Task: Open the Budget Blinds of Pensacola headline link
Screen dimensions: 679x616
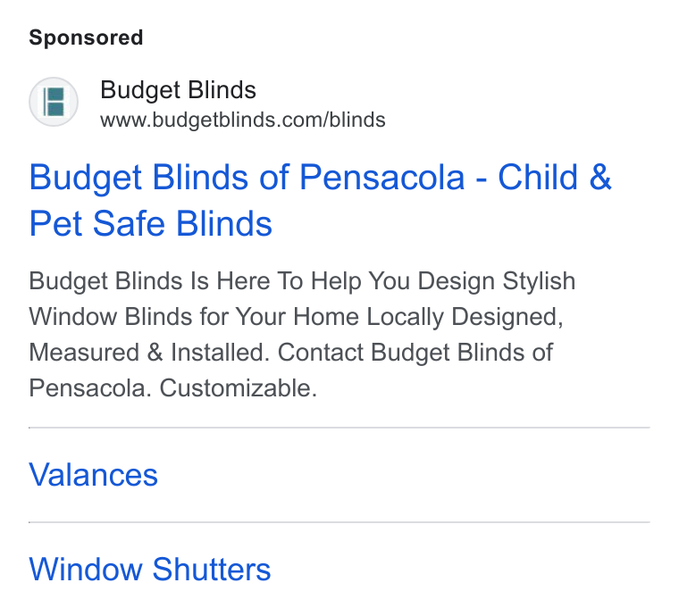Action: coord(321,200)
